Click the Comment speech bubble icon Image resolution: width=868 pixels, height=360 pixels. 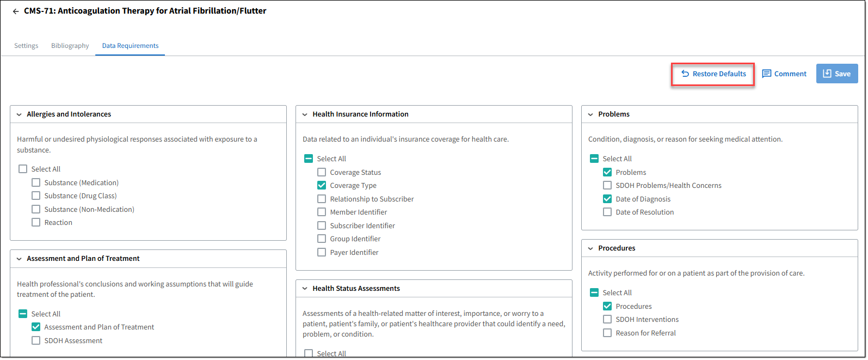click(766, 74)
